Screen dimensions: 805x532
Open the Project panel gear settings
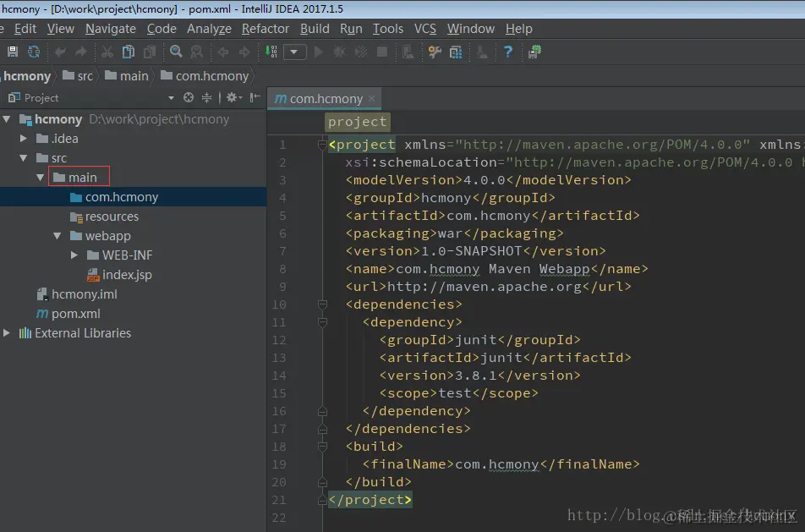click(x=231, y=97)
